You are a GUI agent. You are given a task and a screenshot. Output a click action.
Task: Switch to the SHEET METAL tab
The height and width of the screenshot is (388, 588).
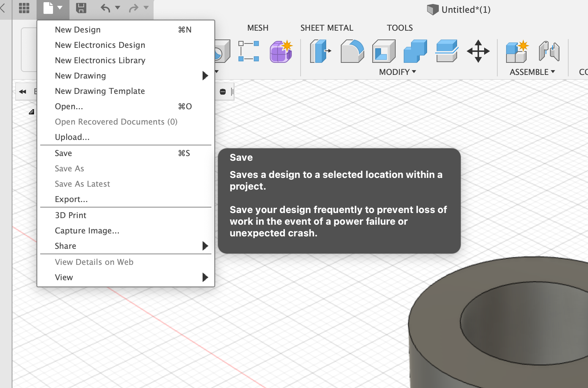327,27
